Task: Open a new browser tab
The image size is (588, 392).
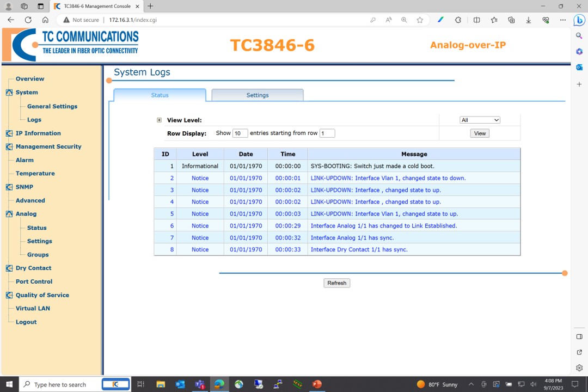Action: [150, 6]
